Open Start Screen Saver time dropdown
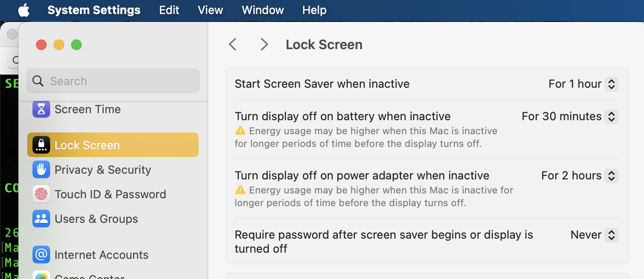 pyautogui.click(x=611, y=84)
